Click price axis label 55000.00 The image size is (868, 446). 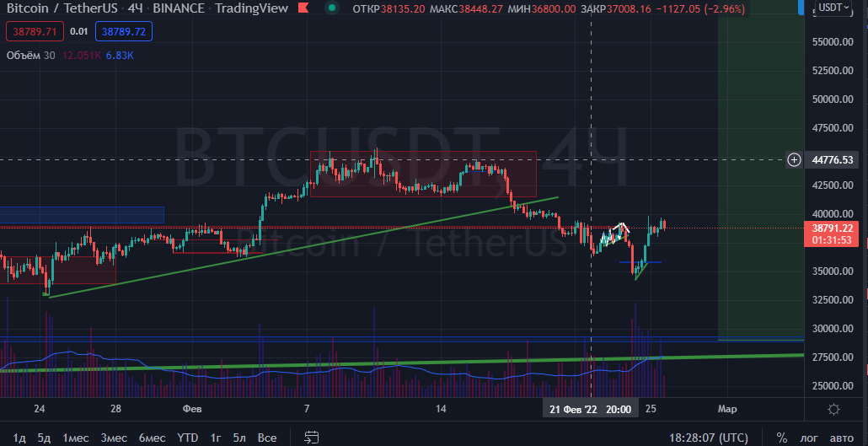pyautogui.click(x=832, y=41)
